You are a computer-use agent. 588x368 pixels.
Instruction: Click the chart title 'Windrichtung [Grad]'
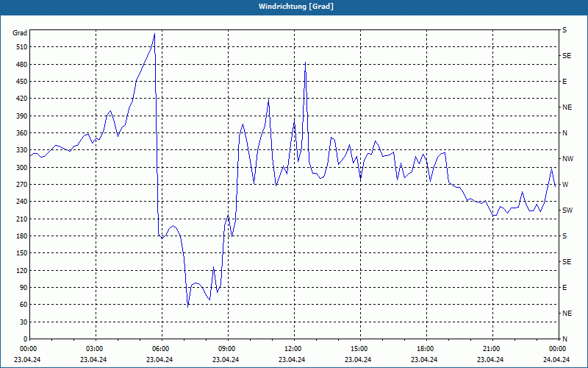pyautogui.click(x=296, y=7)
